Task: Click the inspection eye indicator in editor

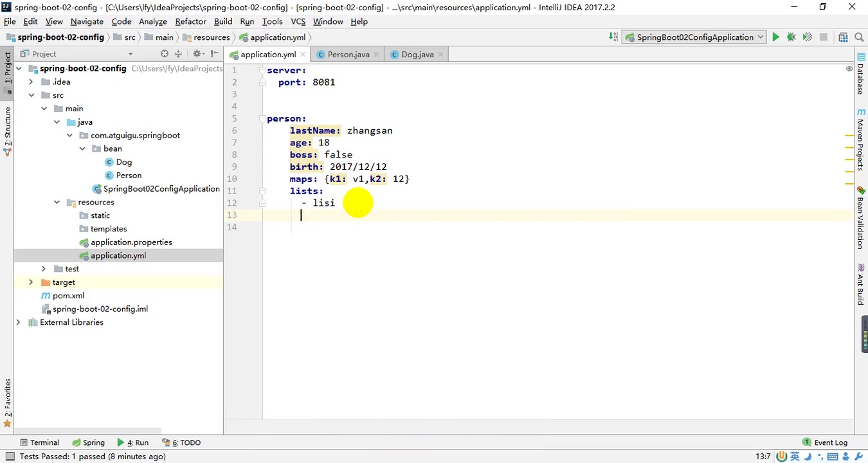Action: [849, 69]
